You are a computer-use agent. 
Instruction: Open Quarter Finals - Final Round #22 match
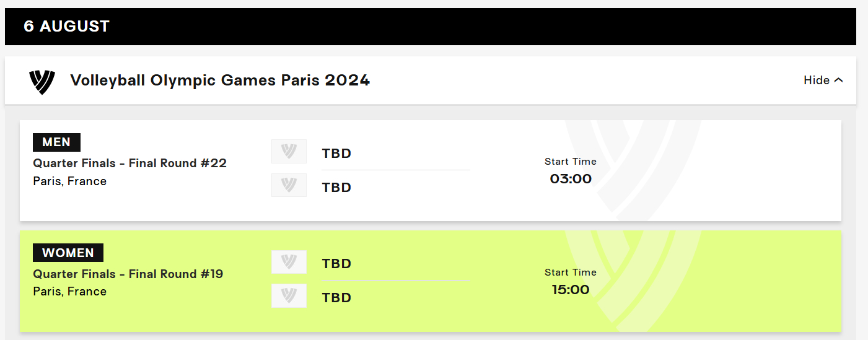129,163
